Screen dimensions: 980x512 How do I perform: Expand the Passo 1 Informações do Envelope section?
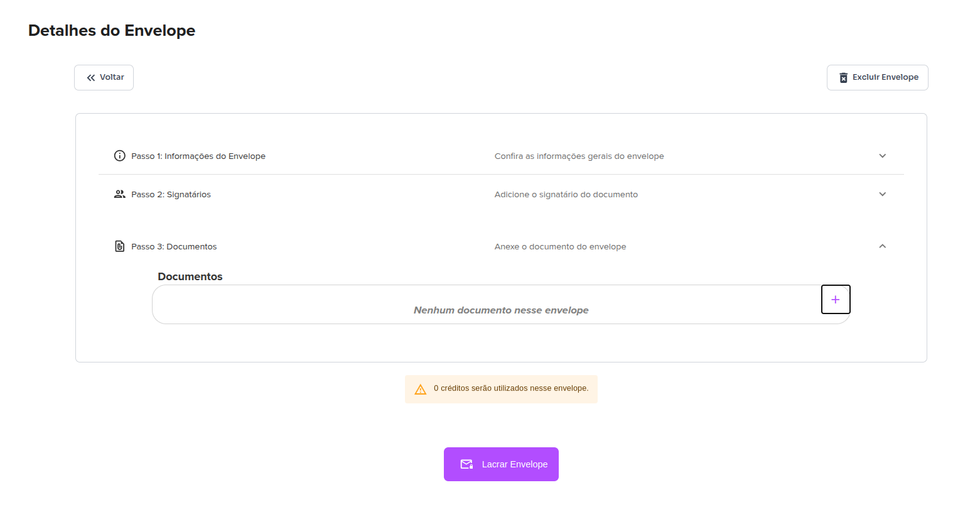click(x=883, y=155)
